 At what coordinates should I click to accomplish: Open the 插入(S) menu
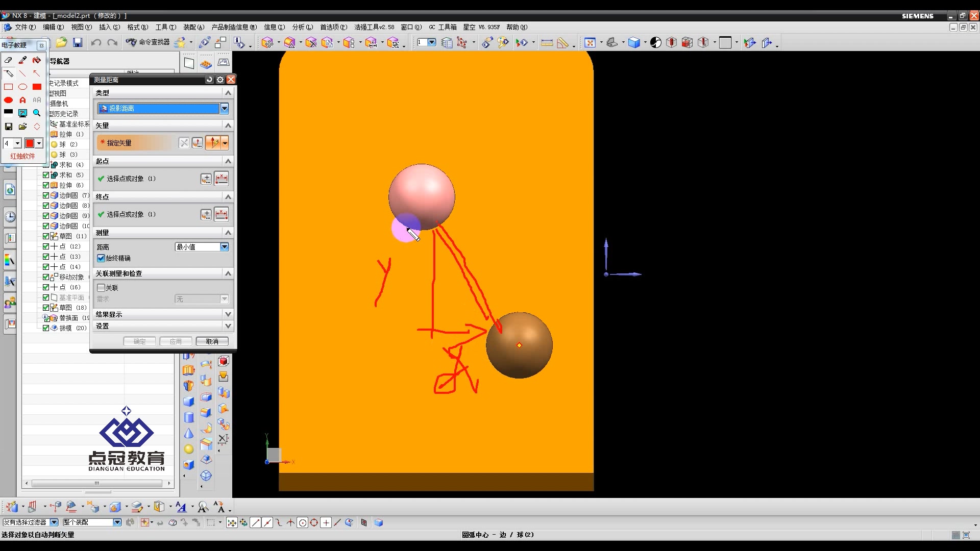[109, 27]
